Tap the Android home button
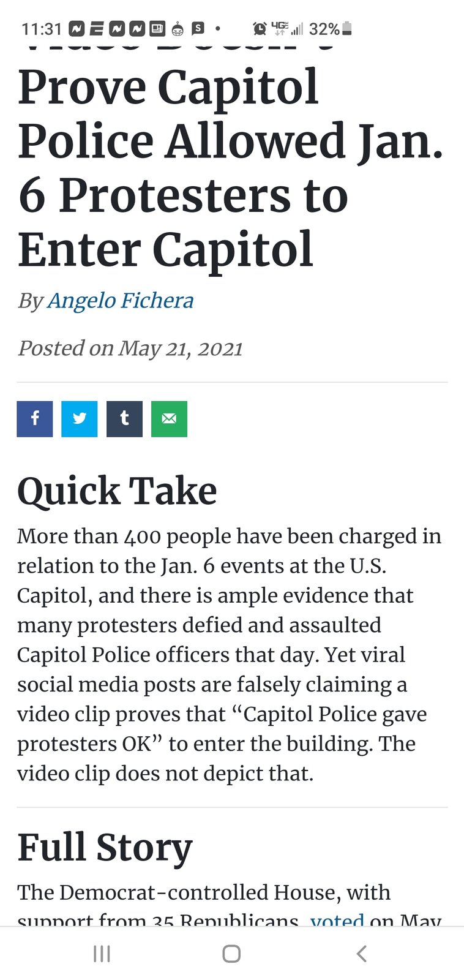Image resolution: width=464 pixels, height=980 pixels. pyautogui.click(x=231, y=954)
